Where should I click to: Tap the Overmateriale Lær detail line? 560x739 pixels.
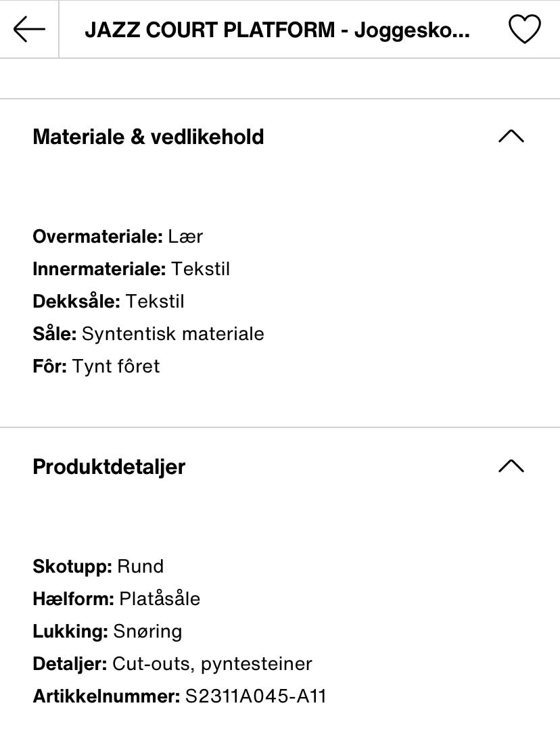coord(116,236)
